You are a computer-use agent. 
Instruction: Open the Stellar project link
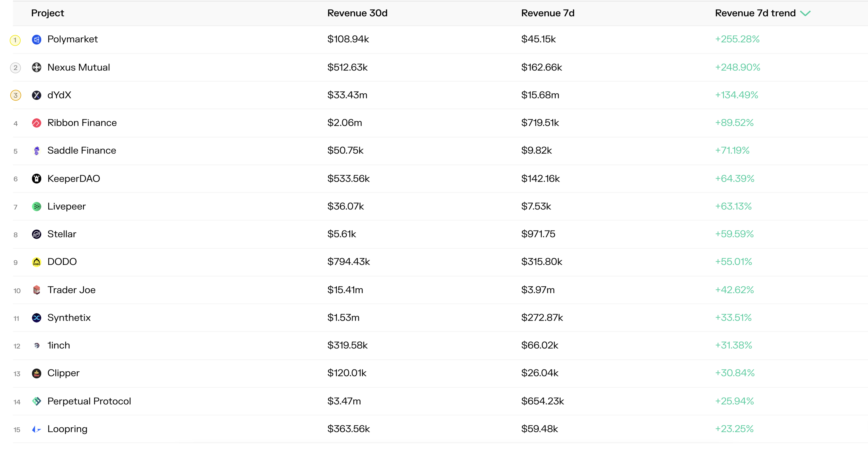pos(62,234)
